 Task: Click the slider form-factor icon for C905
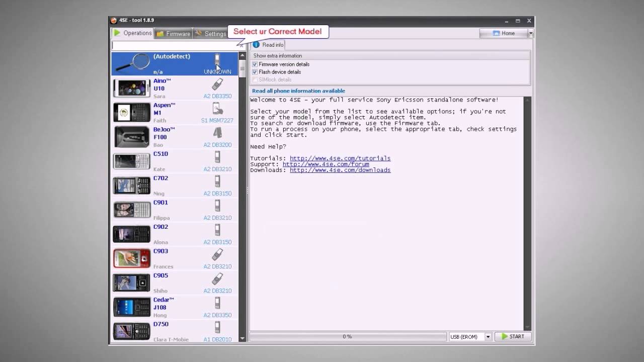pos(217,279)
